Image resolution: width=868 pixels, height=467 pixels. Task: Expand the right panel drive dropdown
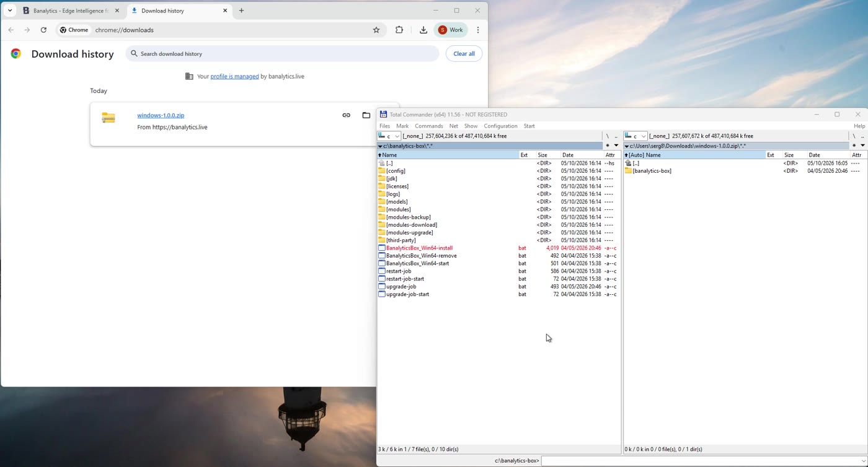(643, 136)
